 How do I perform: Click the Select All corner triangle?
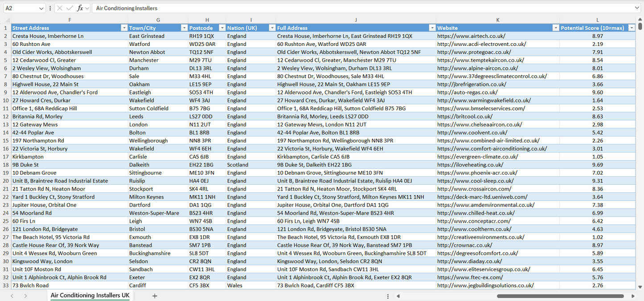click(x=7, y=20)
